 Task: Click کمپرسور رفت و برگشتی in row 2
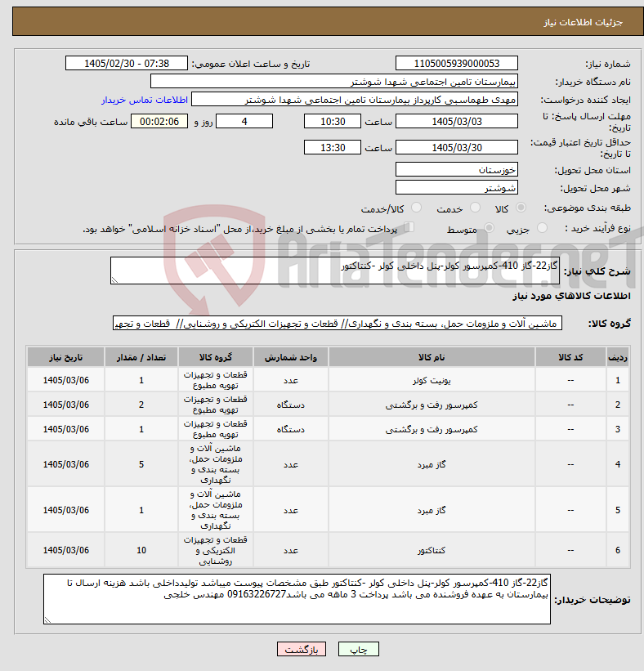click(x=432, y=405)
